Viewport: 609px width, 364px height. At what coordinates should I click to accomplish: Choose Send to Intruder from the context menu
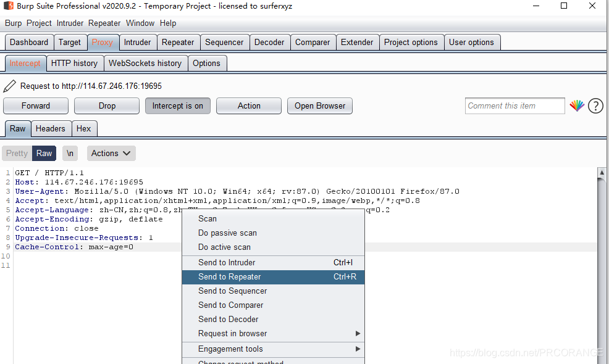pos(273,262)
